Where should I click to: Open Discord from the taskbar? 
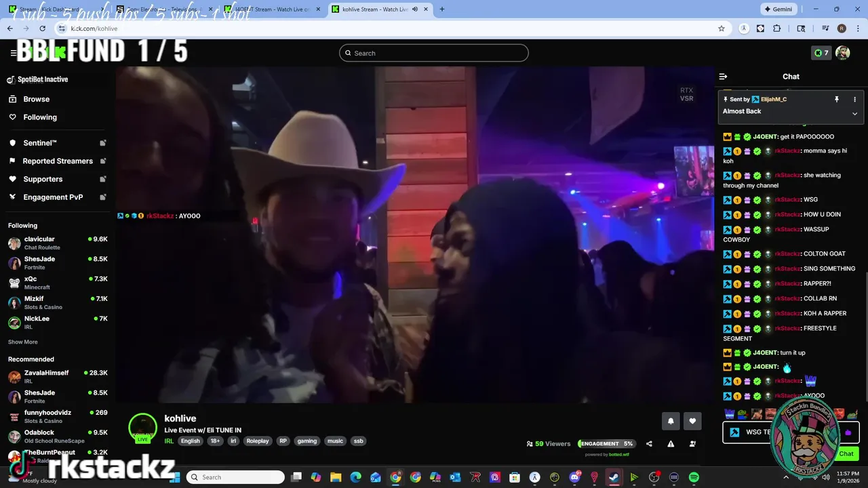(x=575, y=477)
